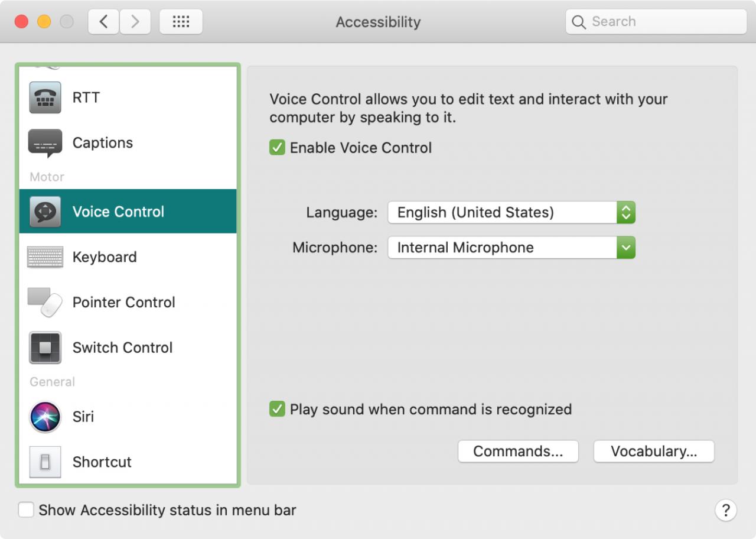Go back with the left chevron button
The height and width of the screenshot is (539, 756).
coord(103,22)
